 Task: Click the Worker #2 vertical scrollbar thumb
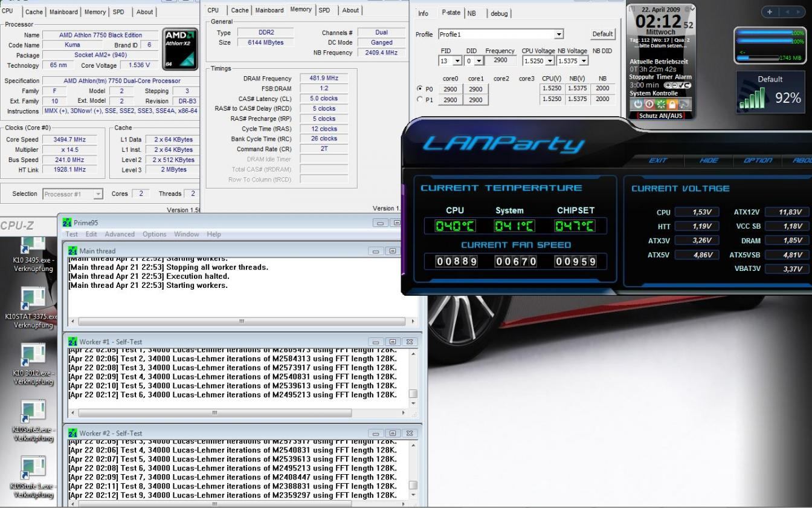point(413,486)
